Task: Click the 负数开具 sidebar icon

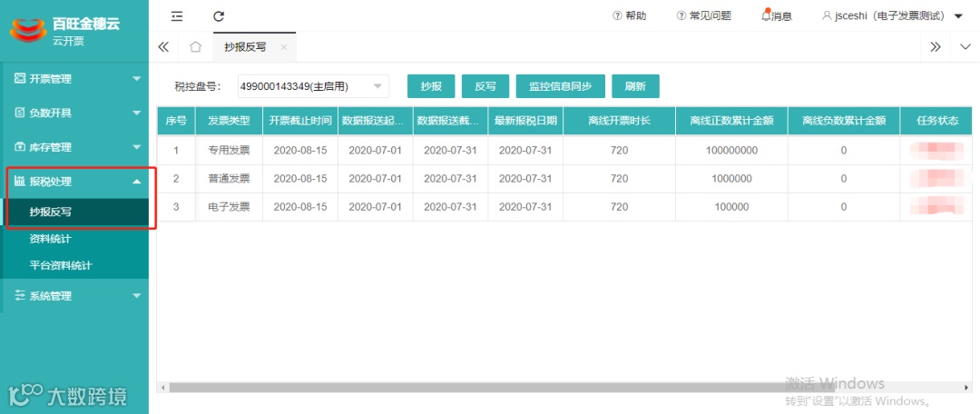Action: tap(19, 113)
